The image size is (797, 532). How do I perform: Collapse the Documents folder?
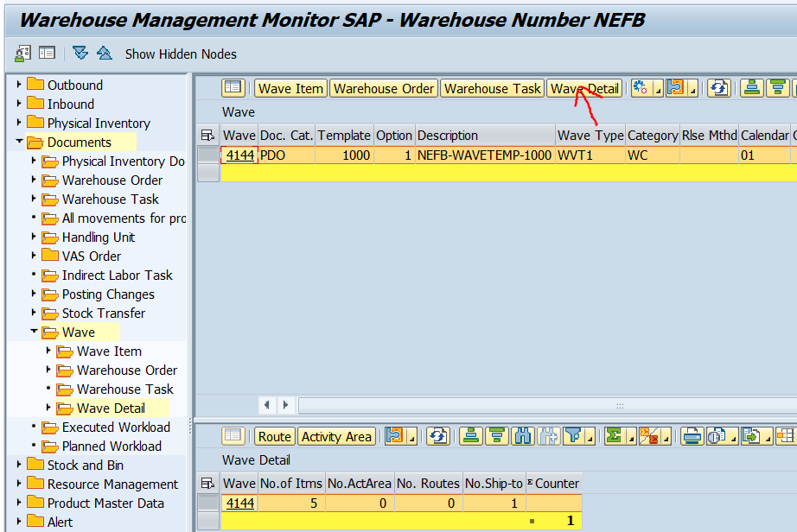pyautogui.click(x=19, y=141)
